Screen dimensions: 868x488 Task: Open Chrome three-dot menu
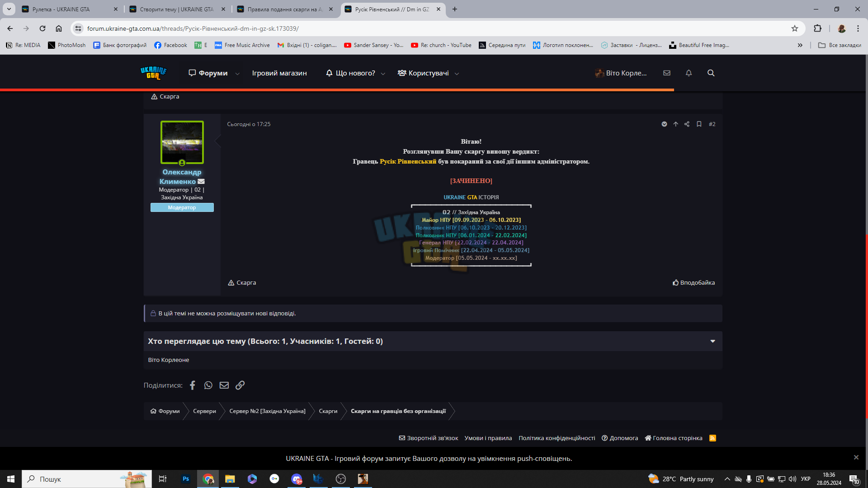(858, 28)
